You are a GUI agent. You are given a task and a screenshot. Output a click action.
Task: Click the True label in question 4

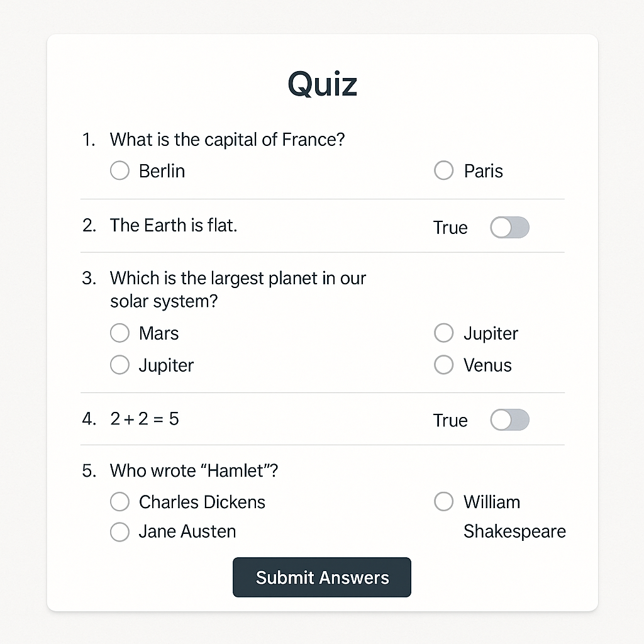pos(450,420)
